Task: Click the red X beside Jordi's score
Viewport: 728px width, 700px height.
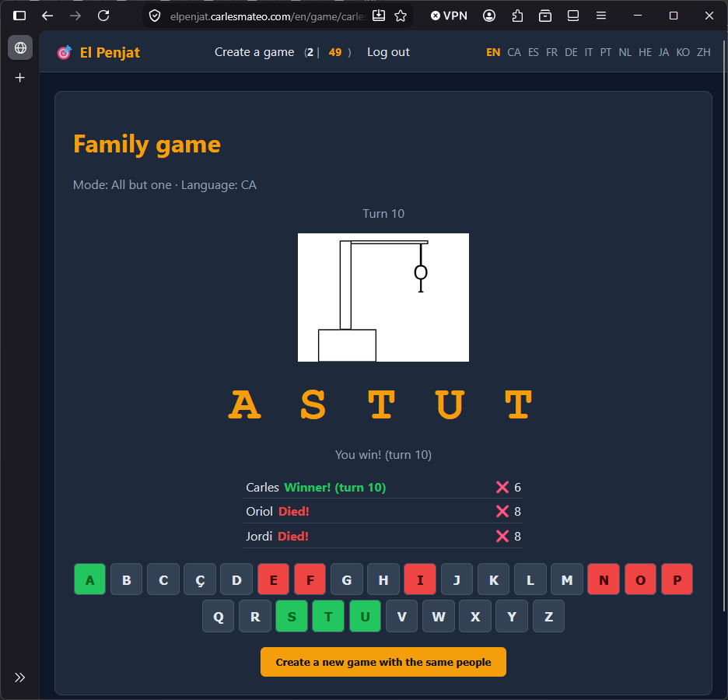Action: tap(502, 537)
